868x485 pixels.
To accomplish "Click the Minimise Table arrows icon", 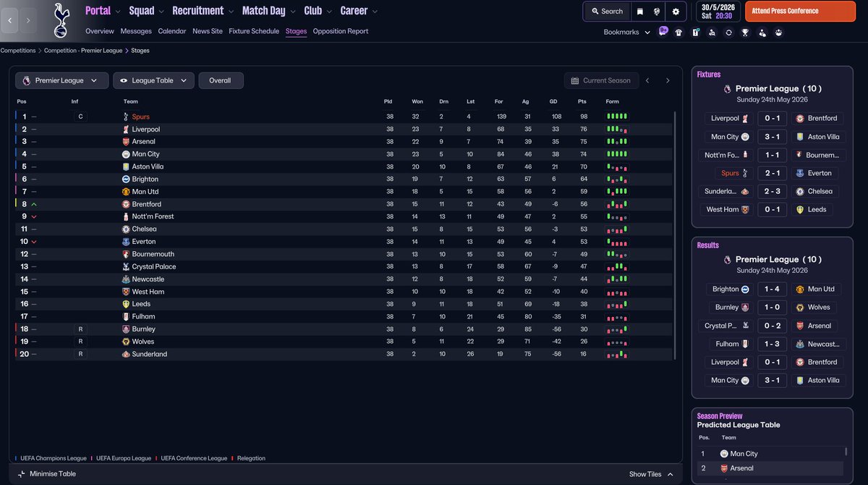I will [22, 474].
